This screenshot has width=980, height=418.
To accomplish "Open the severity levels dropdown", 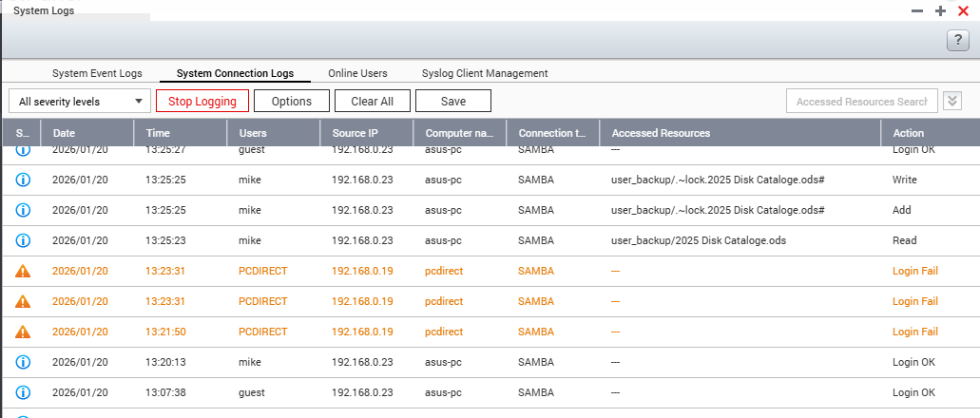I will [x=80, y=102].
